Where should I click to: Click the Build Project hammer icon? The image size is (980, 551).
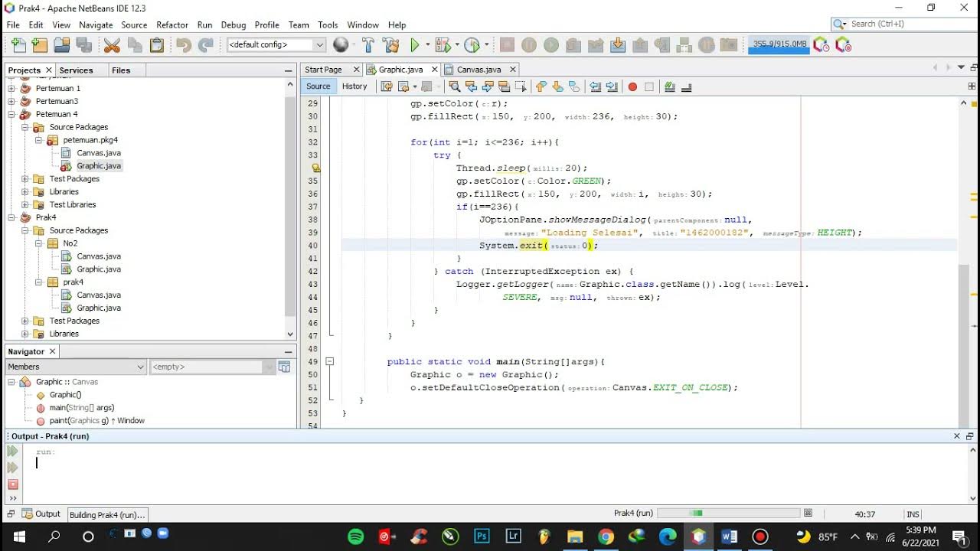(368, 45)
